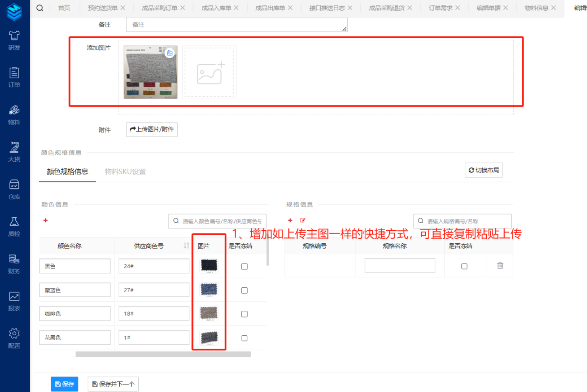Check the 是否冻结 box for 藏蓝色
587x392 pixels.
coord(245,291)
